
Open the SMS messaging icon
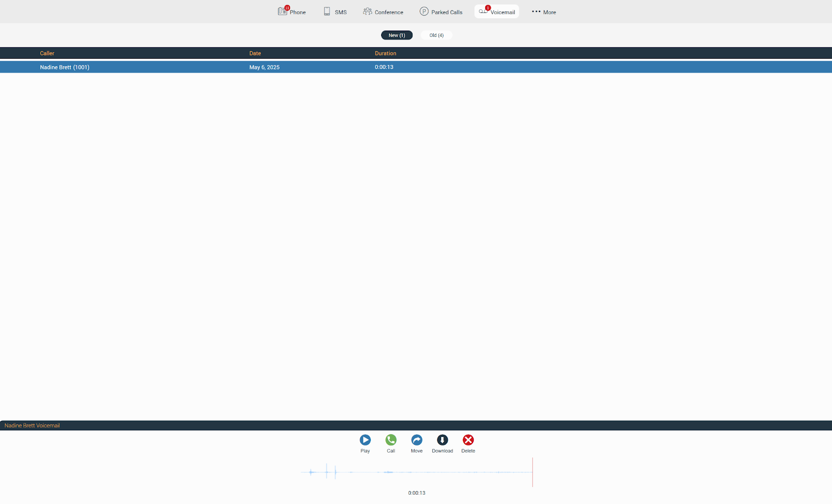327,10
